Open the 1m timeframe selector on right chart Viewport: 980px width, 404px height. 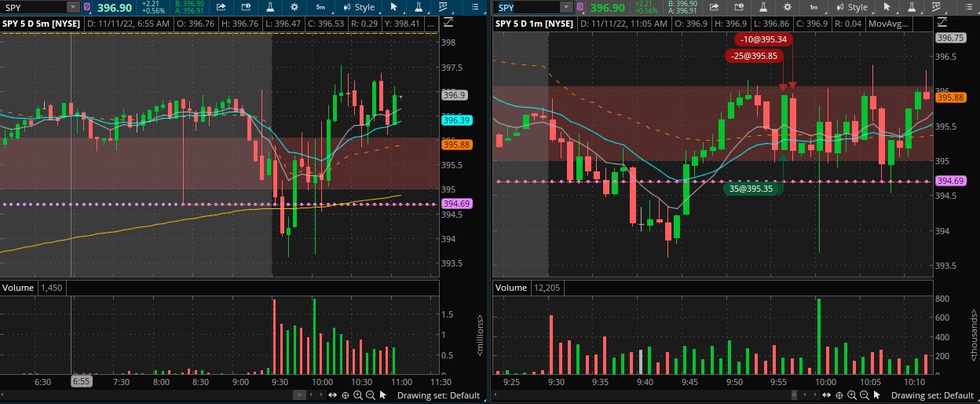click(x=814, y=7)
